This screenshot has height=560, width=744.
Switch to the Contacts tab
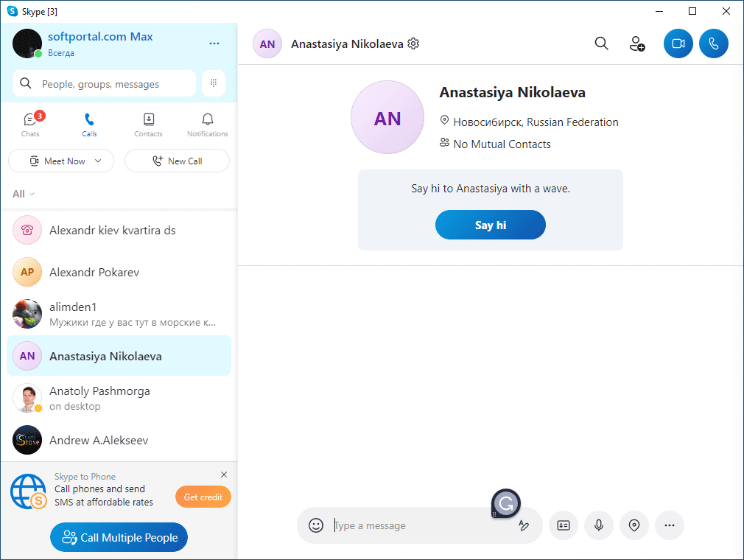[x=149, y=125]
